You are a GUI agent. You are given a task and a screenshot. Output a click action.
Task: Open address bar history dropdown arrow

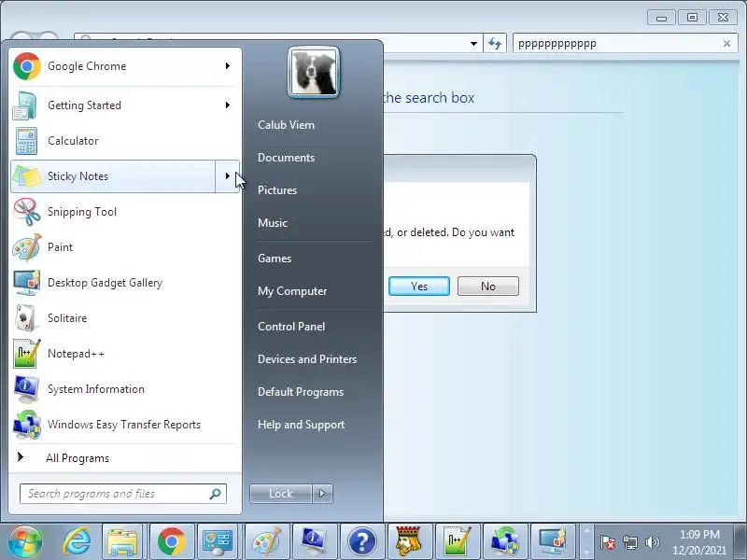(x=473, y=44)
